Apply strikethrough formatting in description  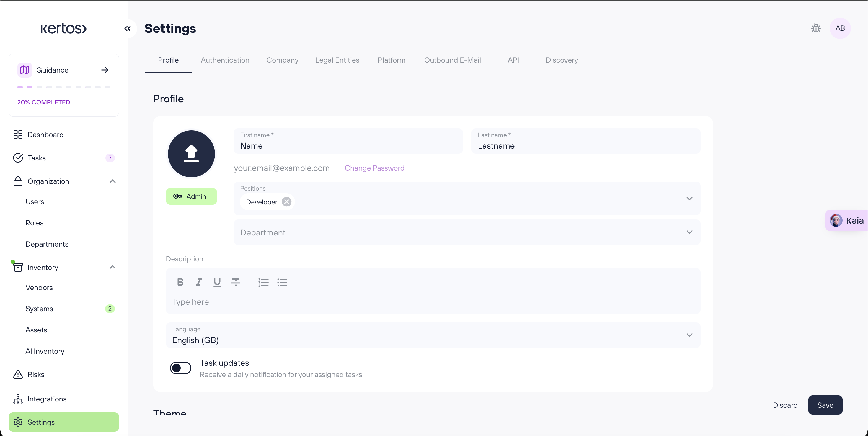pyautogui.click(x=236, y=282)
